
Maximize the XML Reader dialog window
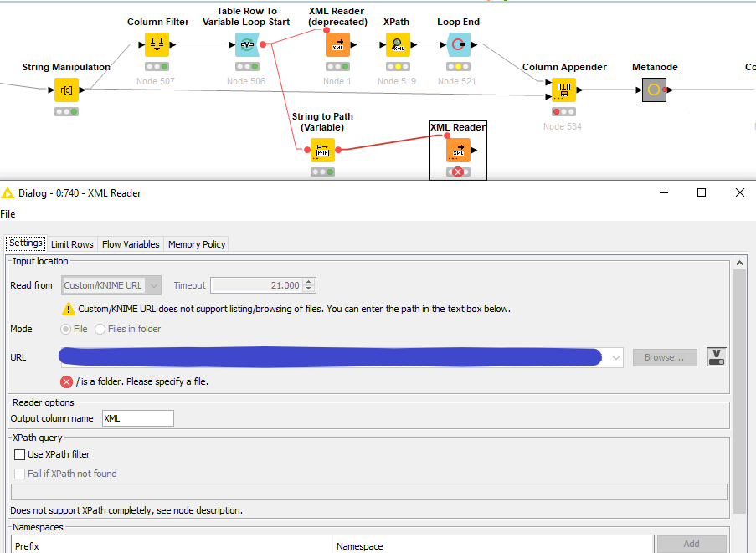click(x=702, y=192)
